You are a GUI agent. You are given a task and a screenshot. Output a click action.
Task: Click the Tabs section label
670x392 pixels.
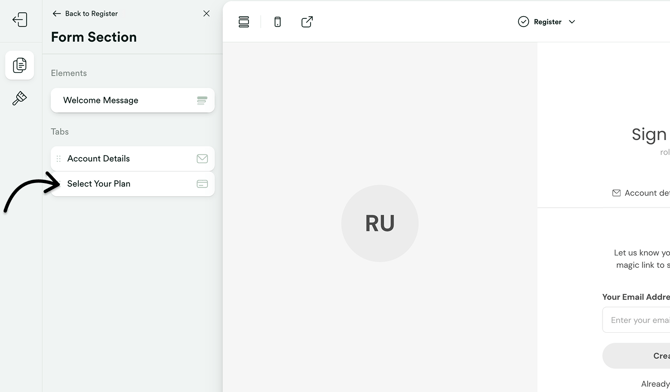click(x=60, y=132)
